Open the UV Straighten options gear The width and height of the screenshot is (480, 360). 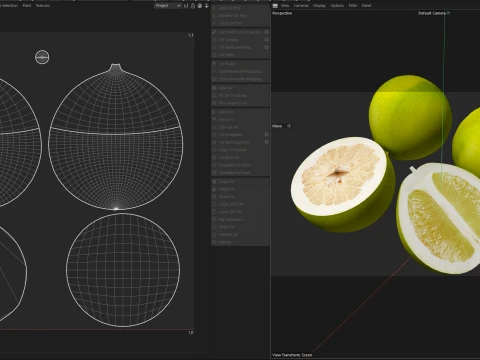(266, 135)
